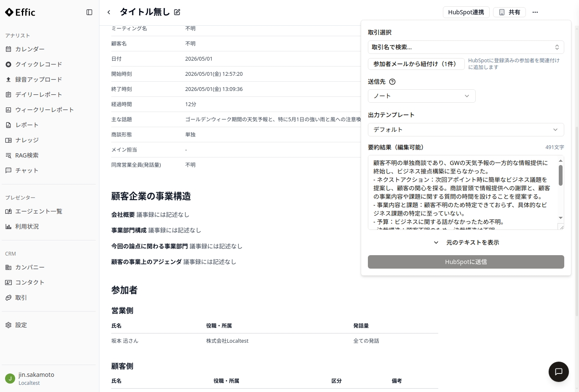Viewport: 579px width, 392px height.
Task: Click the 全ての発話 cell
Action: 366,341
